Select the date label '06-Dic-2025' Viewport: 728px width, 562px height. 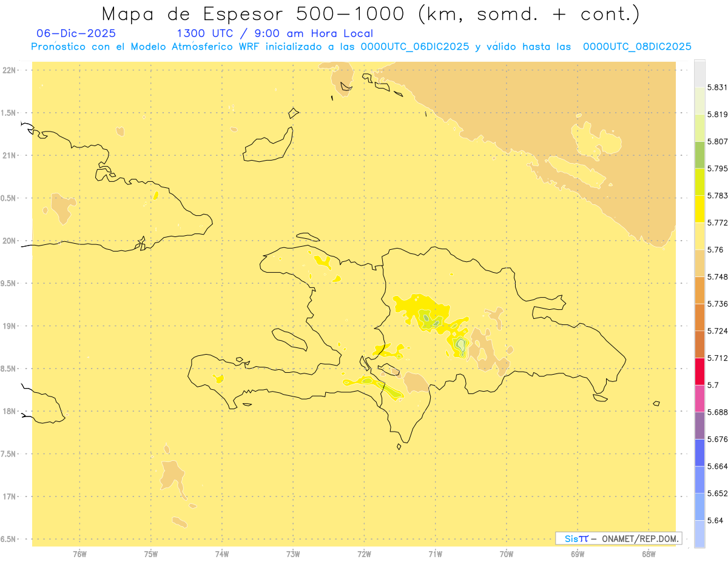[x=76, y=33]
